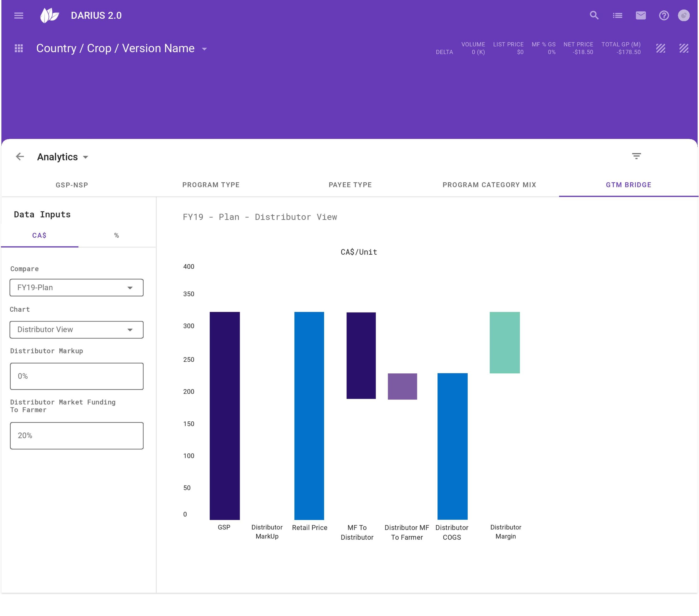Open the mail envelope icon

tap(641, 15)
